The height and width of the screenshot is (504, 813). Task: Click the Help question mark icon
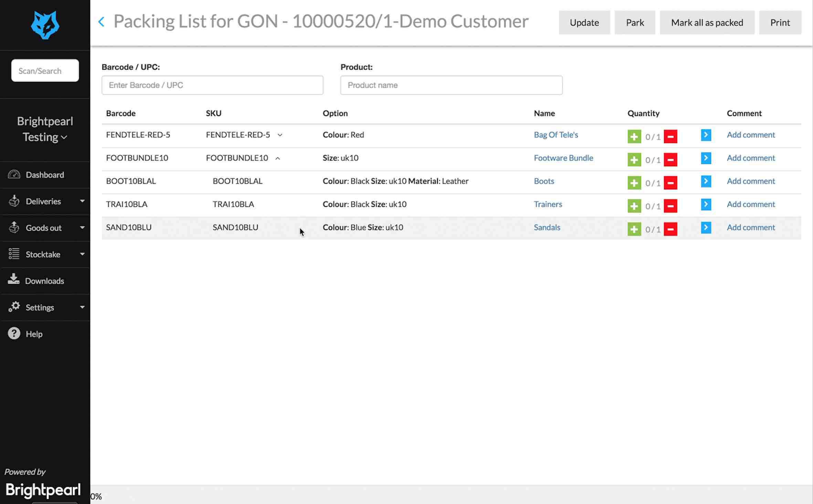[x=14, y=333]
